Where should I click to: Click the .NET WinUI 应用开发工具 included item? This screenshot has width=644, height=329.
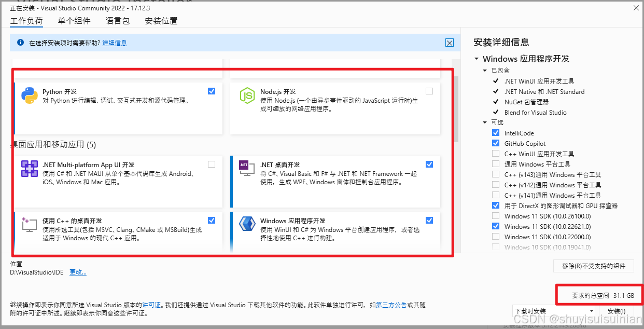[x=539, y=81]
